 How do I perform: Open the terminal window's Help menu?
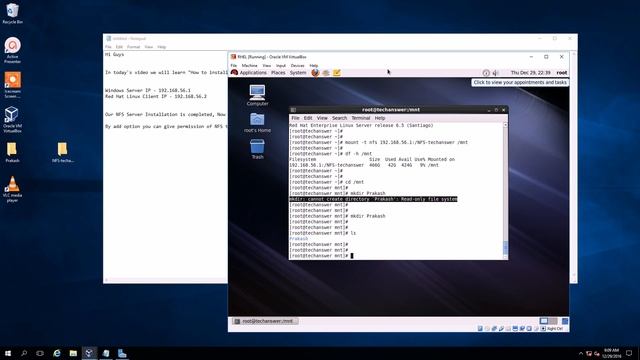pos(380,118)
